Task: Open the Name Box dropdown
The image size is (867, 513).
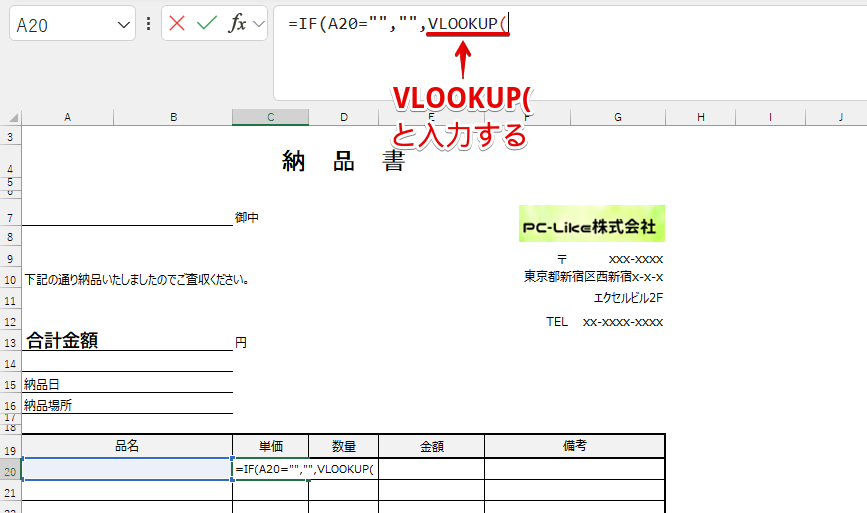Action: click(x=123, y=25)
